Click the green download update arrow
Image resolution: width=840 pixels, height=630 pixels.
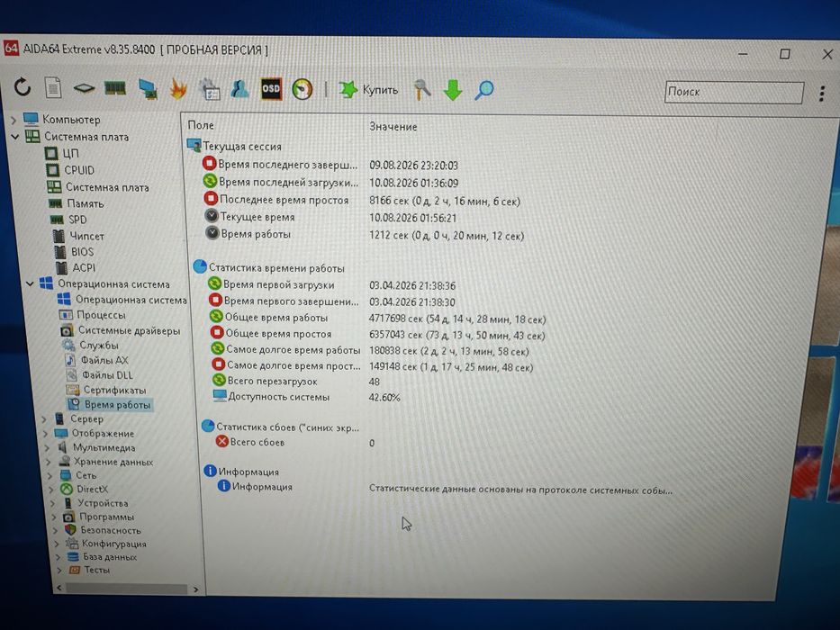click(x=453, y=90)
